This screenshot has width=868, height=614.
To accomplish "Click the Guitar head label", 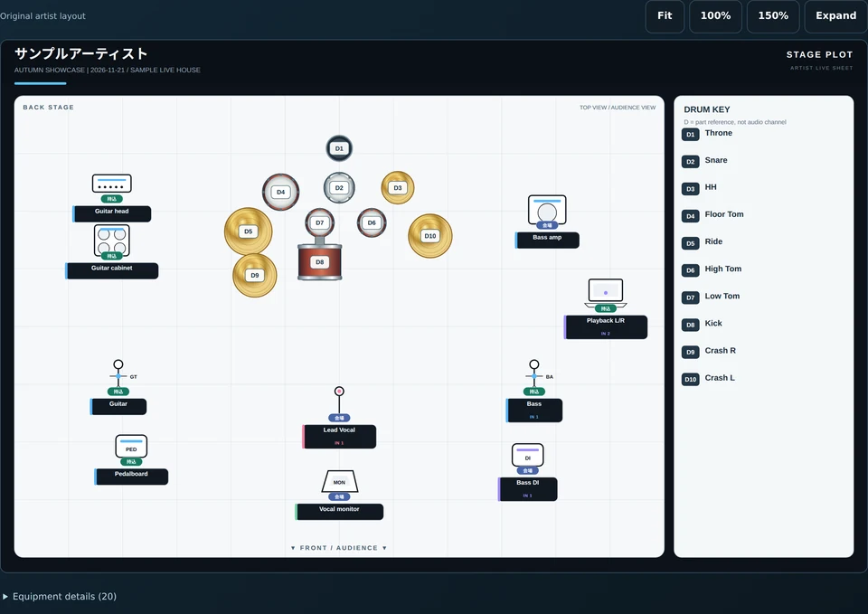I will (x=112, y=213).
